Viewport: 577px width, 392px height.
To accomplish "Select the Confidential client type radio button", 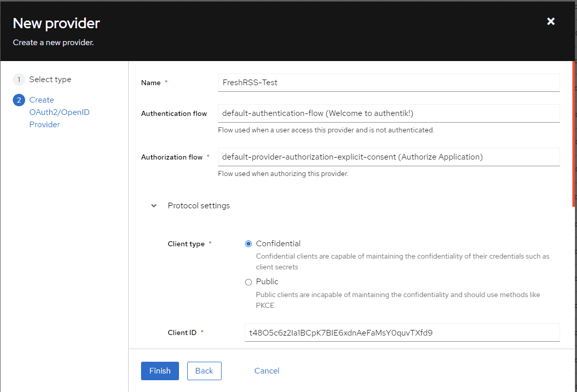I will [248, 244].
